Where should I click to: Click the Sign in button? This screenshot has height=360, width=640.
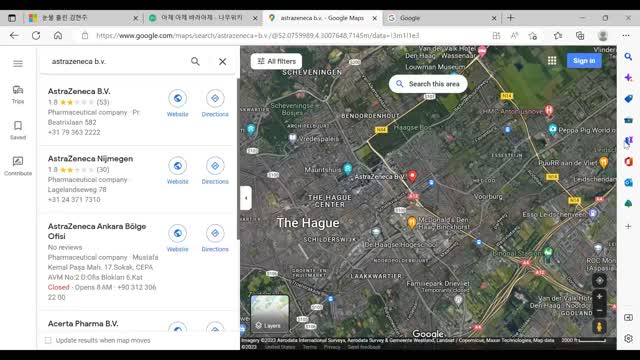(584, 61)
